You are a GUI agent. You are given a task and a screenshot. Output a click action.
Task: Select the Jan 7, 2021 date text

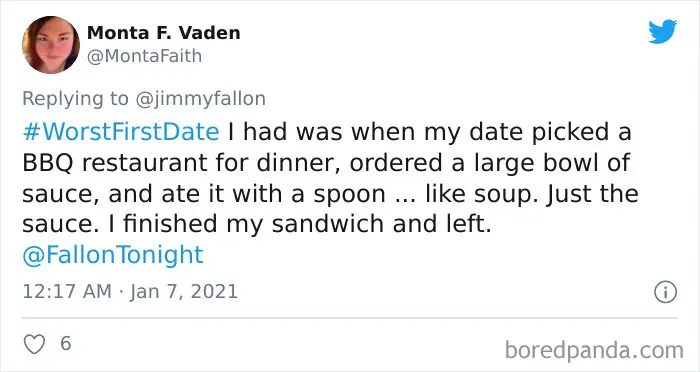183,292
